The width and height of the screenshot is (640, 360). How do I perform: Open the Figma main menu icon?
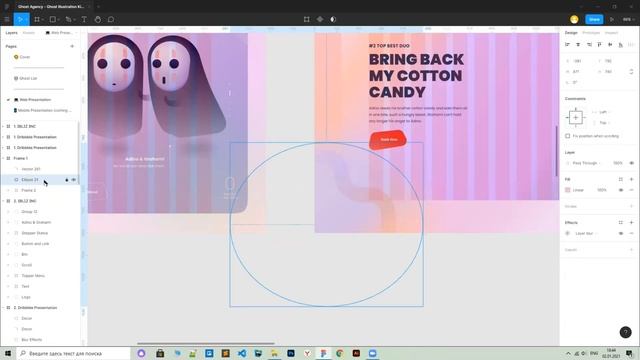tap(7, 19)
